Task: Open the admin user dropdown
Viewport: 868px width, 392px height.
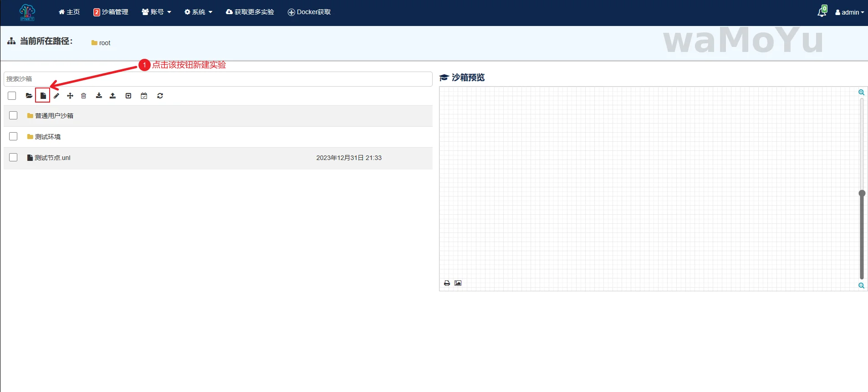Action: click(x=849, y=12)
